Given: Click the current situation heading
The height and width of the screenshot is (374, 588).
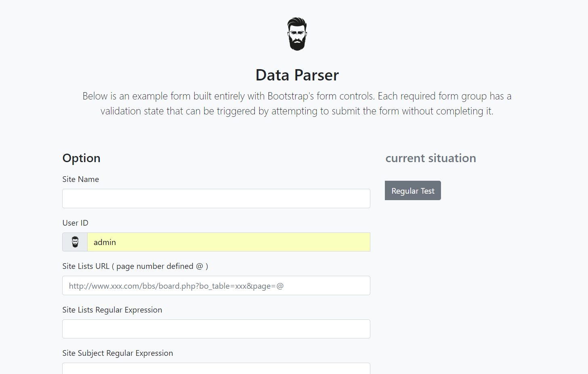Looking at the screenshot, I should (430, 158).
